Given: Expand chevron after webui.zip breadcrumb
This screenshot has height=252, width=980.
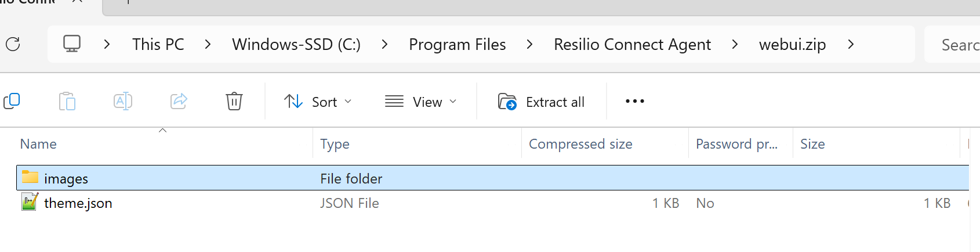Looking at the screenshot, I should [x=851, y=44].
